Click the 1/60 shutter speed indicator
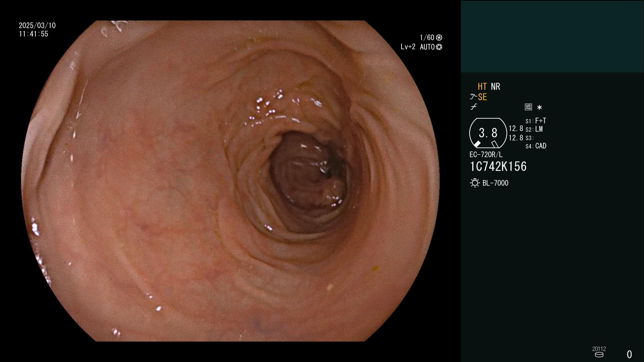 pyautogui.click(x=427, y=38)
